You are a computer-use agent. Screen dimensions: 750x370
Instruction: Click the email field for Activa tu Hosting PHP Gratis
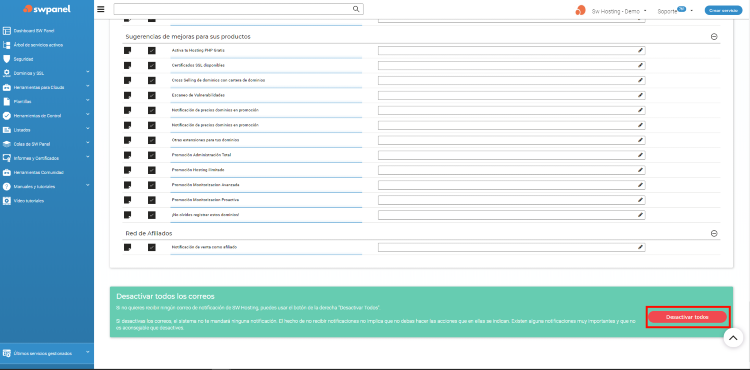coord(511,50)
